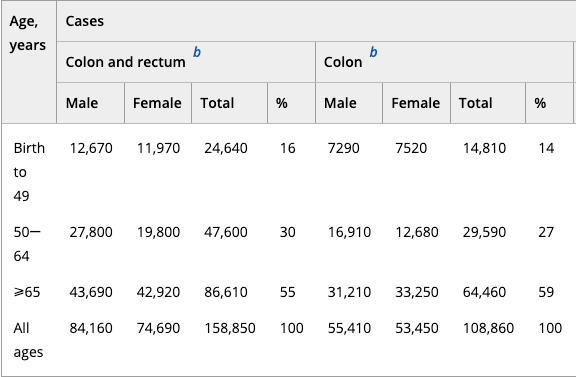Select the value 14,810

(484, 148)
